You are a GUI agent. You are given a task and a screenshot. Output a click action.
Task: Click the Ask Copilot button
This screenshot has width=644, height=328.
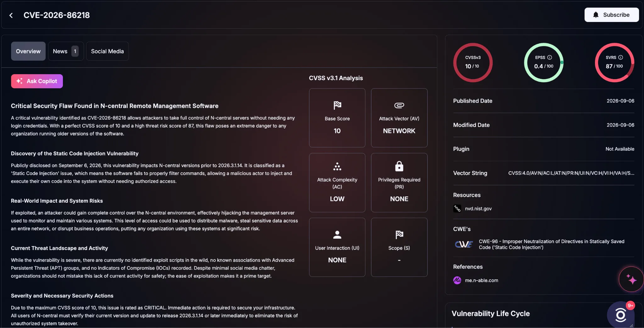click(x=37, y=81)
